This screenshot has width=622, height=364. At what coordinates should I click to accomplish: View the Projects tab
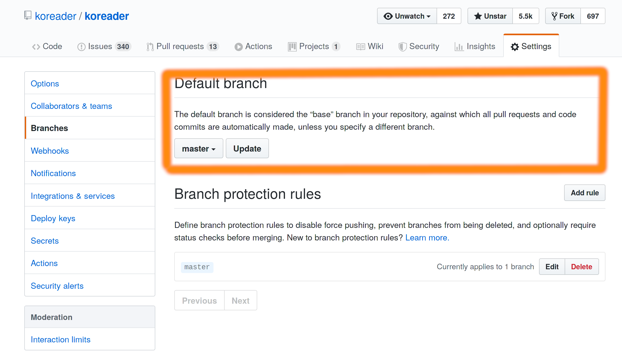click(x=314, y=46)
